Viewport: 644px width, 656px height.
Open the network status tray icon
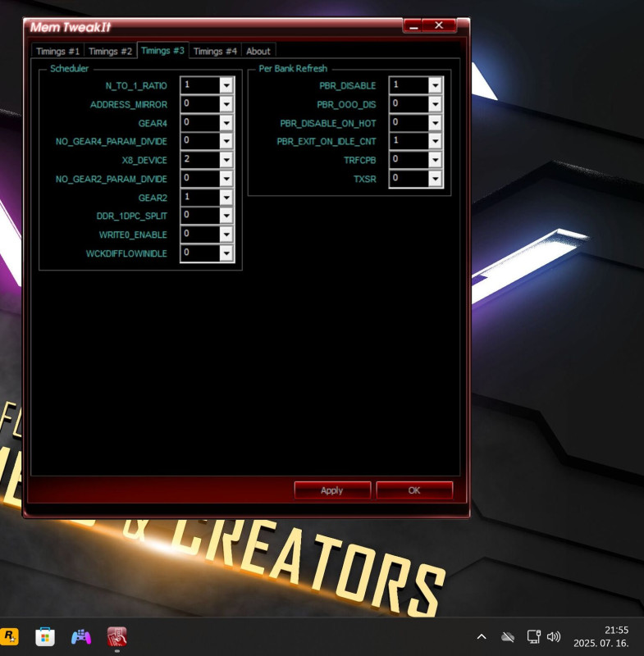pyautogui.click(x=533, y=637)
